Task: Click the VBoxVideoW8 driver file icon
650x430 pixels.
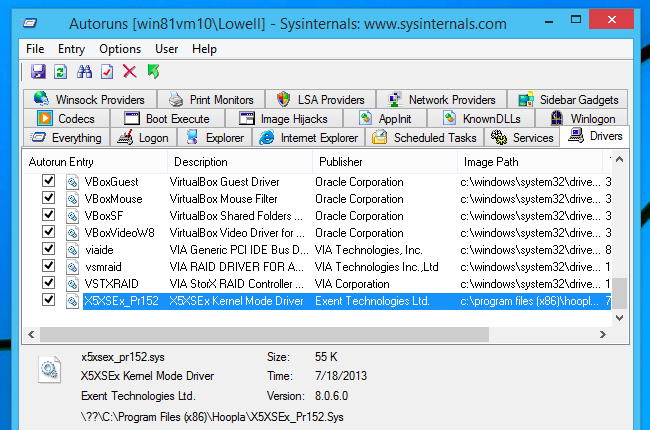Action: click(72, 233)
